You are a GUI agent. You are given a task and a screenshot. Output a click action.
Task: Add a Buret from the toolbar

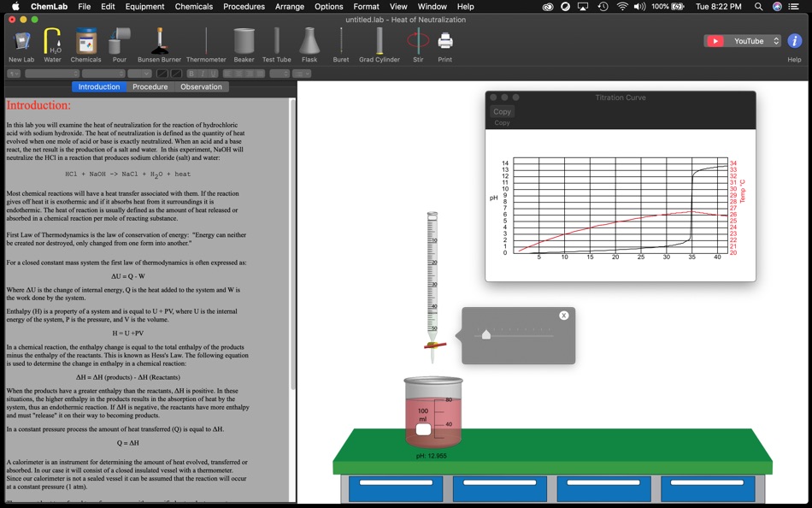341,45
